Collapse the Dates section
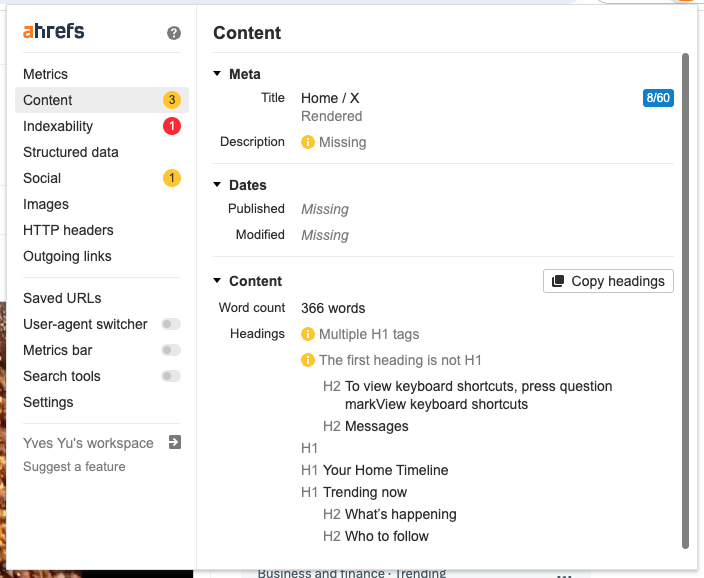Image resolution: width=704 pixels, height=578 pixels. 217,185
